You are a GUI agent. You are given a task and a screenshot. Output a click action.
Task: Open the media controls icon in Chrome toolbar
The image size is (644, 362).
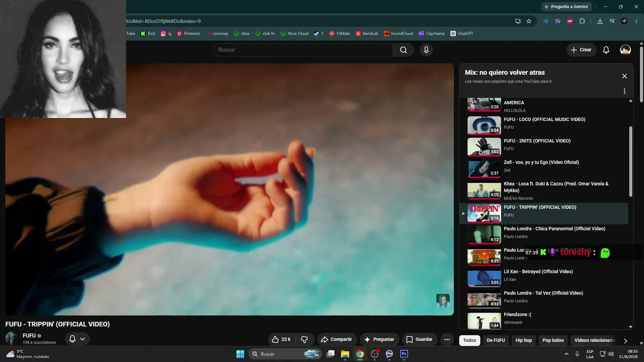(x=612, y=21)
